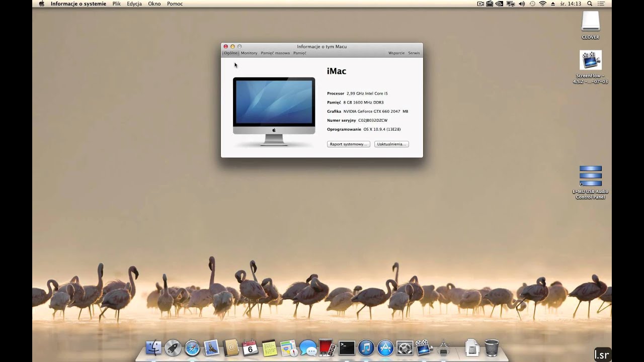Click eject icon in menu bar
The image size is (644, 362).
coord(553,4)
